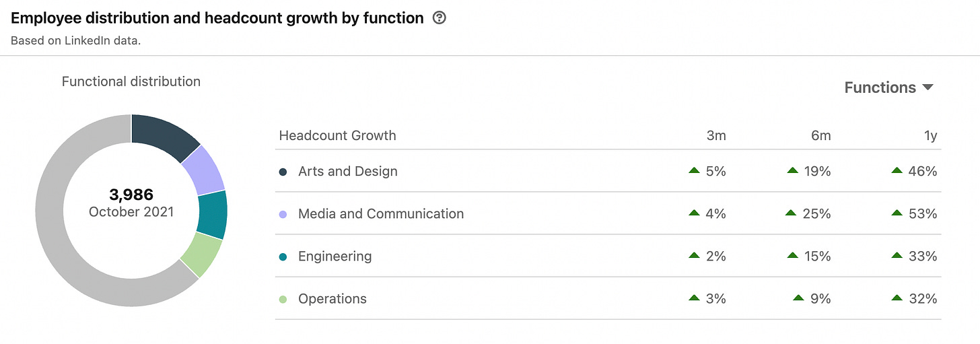Click the Arts and Design legend dot
The width and height of the screenshot is (980, 344).
click(x=283, y=172)
